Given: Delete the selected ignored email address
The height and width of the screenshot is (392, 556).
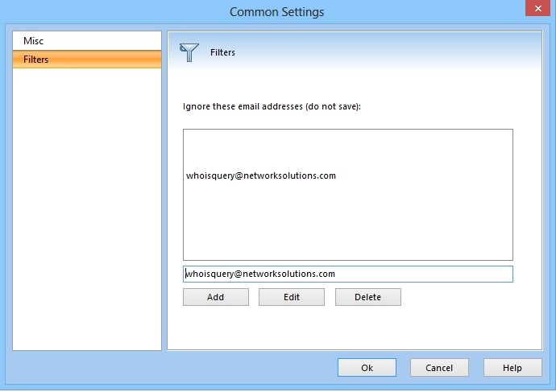Looking at the screenshot, I should tap(368, 297).
